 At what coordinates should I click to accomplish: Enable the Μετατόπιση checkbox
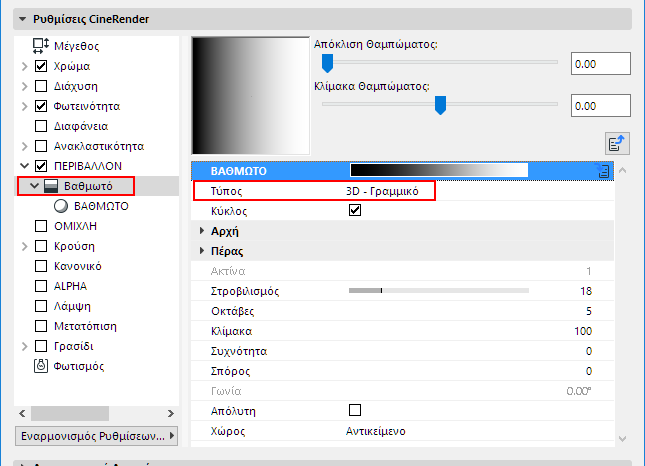(x=41, y=326)
